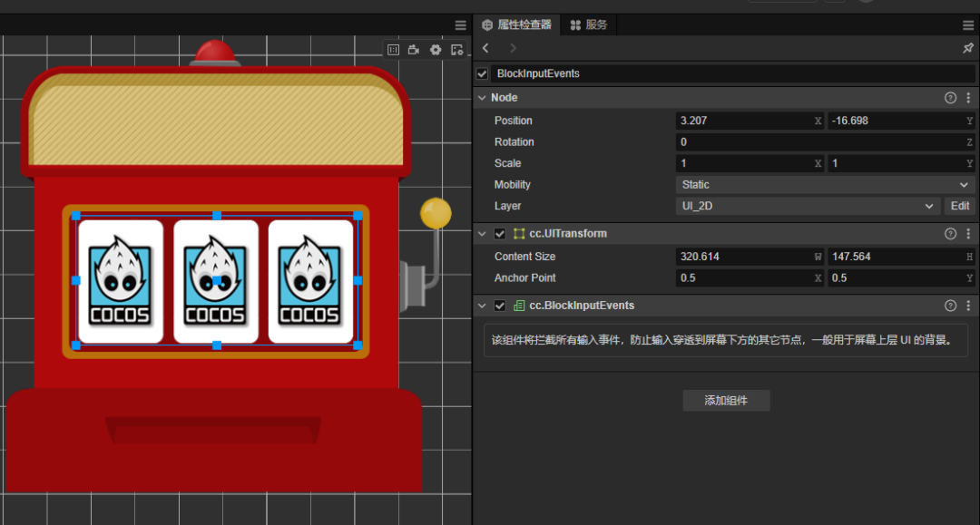980x525 pixels.
Task: Click the Anchor Point X field
Action: (x=750, y=277)
